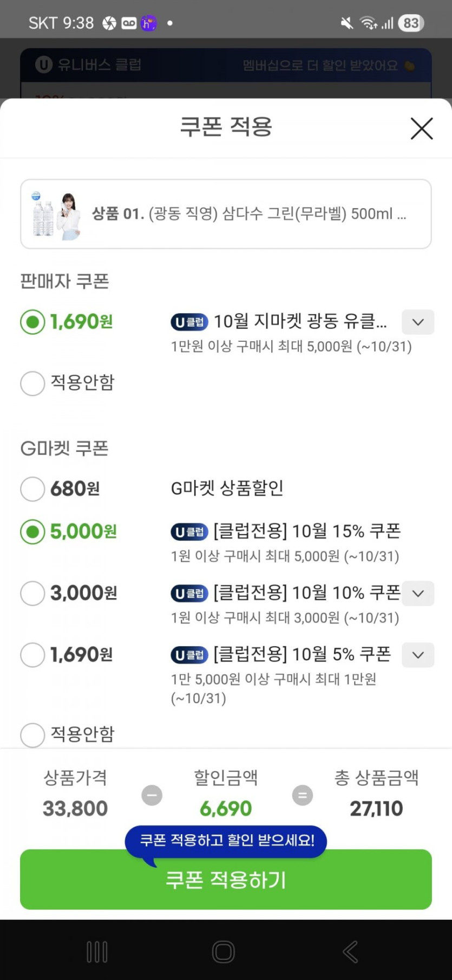Expand the 10월 지마켓 광동 coupon details
452x980 pixels.
click(417, 322)
